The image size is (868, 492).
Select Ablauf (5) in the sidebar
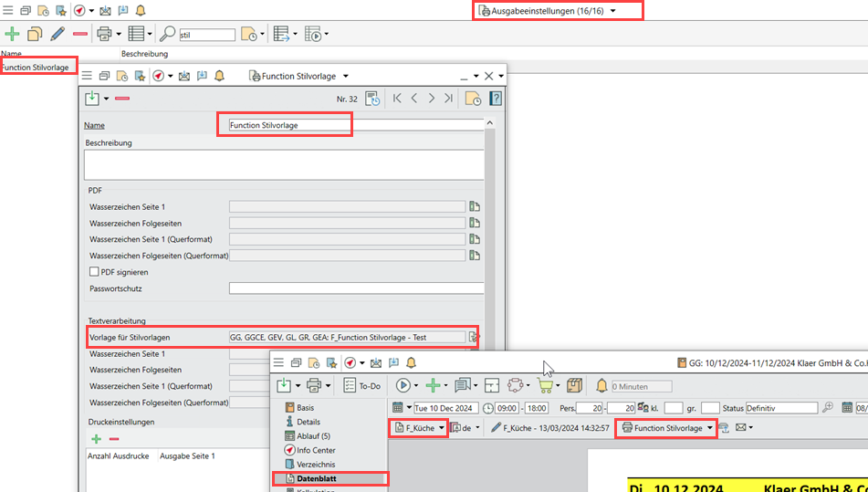[313, 436]
